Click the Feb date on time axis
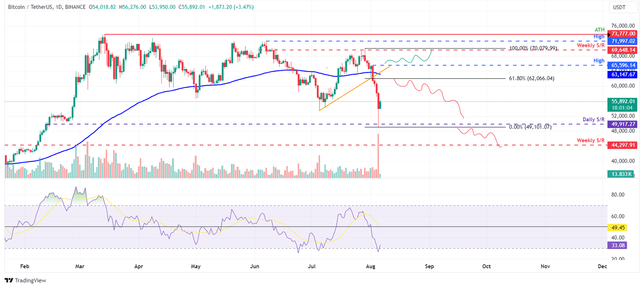 [25, 266]
